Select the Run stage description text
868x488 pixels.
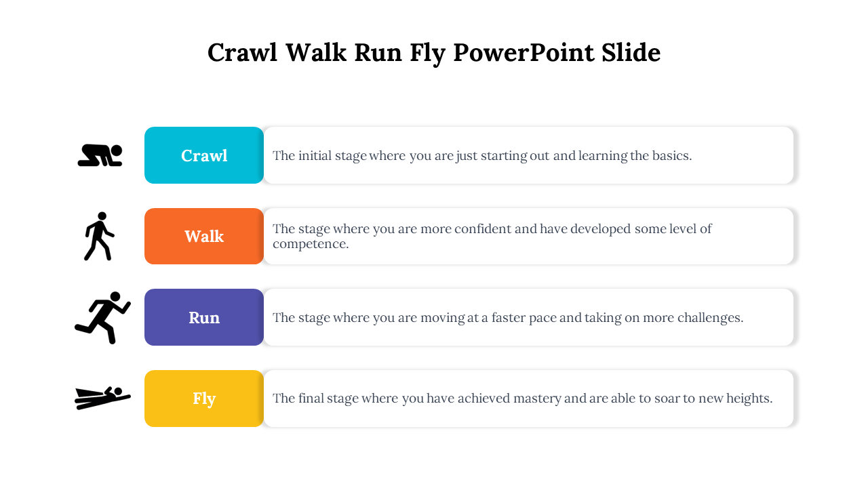pos(508,317)
